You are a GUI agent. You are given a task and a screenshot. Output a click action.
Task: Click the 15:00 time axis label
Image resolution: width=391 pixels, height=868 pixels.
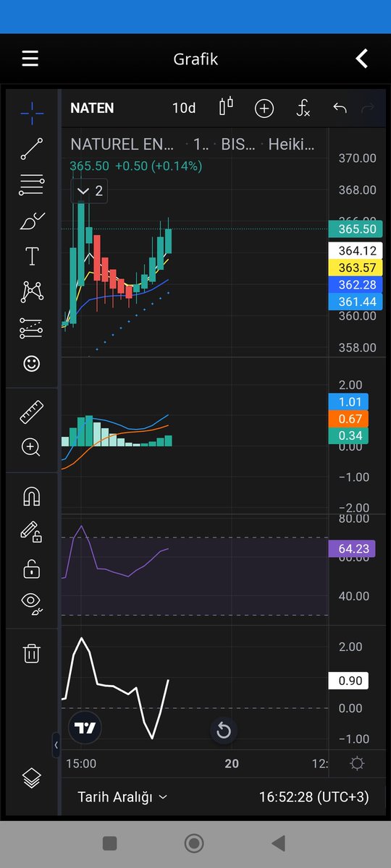point(80,764)
